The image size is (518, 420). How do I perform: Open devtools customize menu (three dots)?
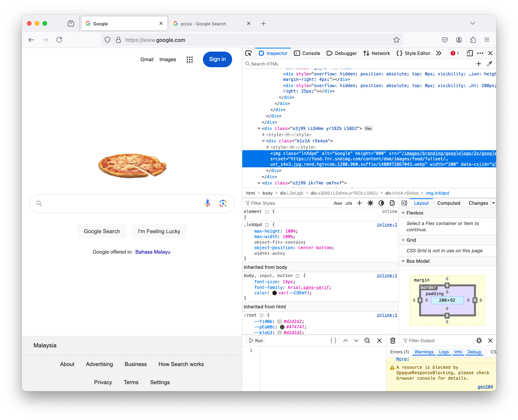point(480,53)
